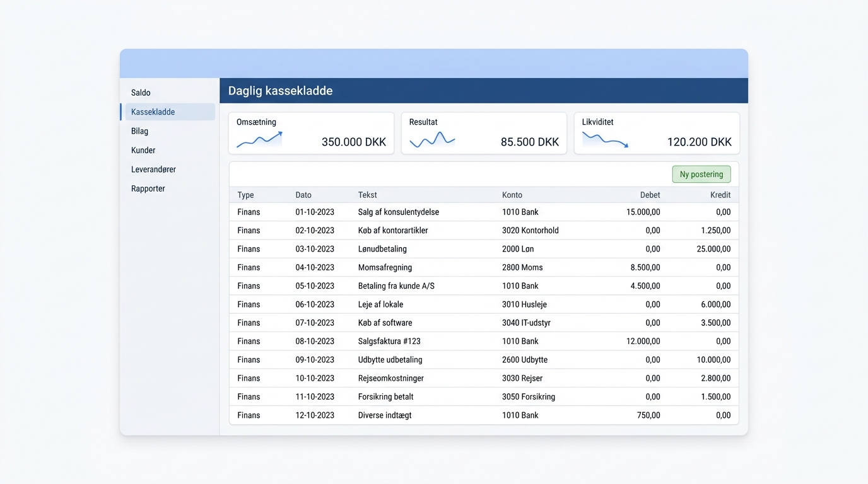Click the 2600 Udbytte account cell
The height and width of the screenshot is (484, 868).
pyautogui.click(x=525, y=360)
